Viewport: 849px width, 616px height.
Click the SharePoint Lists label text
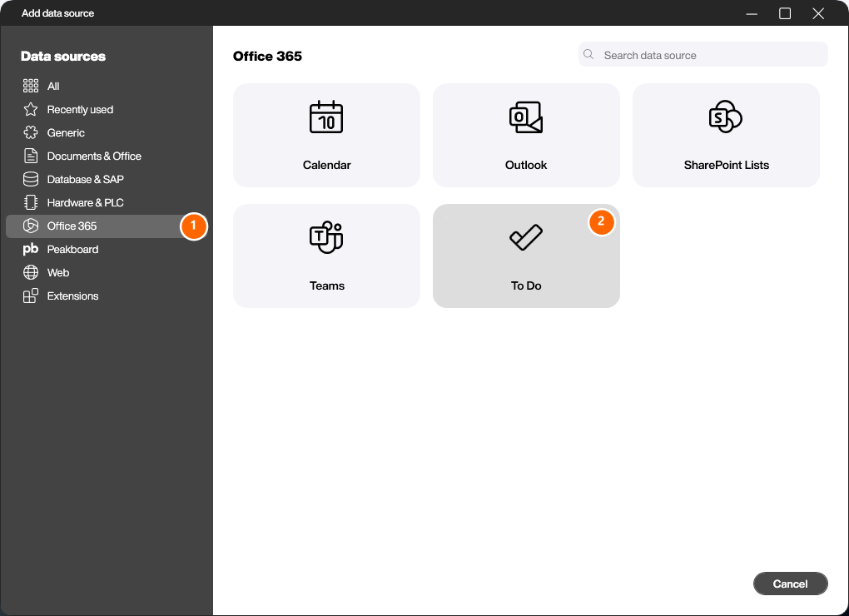726,165
